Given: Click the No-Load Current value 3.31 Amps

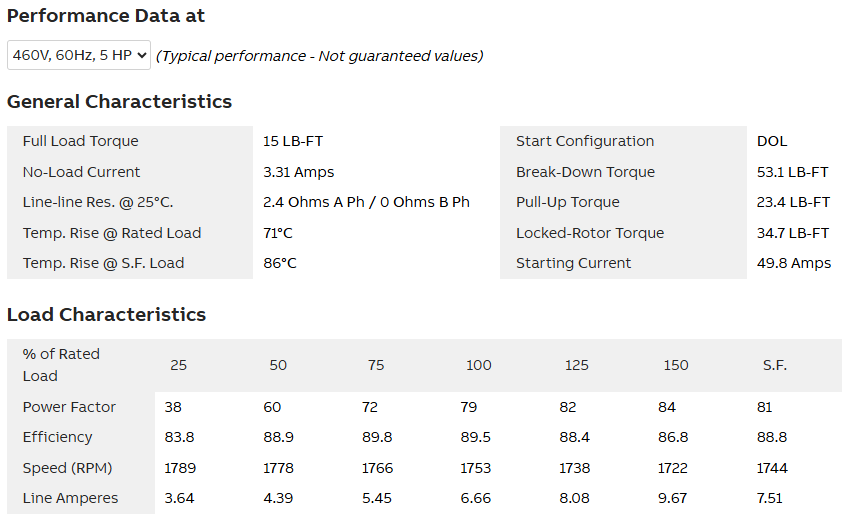Looking at the screenshot, I should (298, 172).
